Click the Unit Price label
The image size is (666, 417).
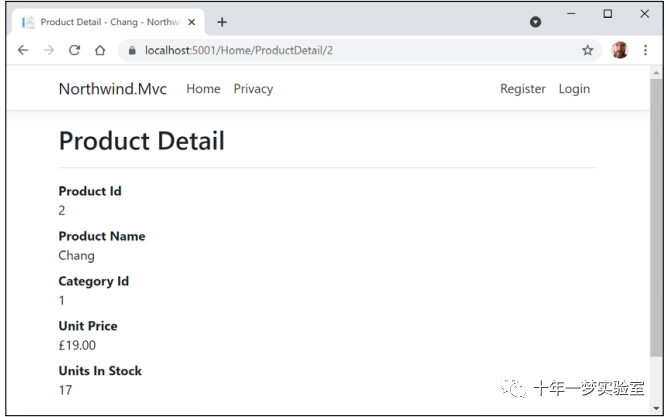point(88,326)
